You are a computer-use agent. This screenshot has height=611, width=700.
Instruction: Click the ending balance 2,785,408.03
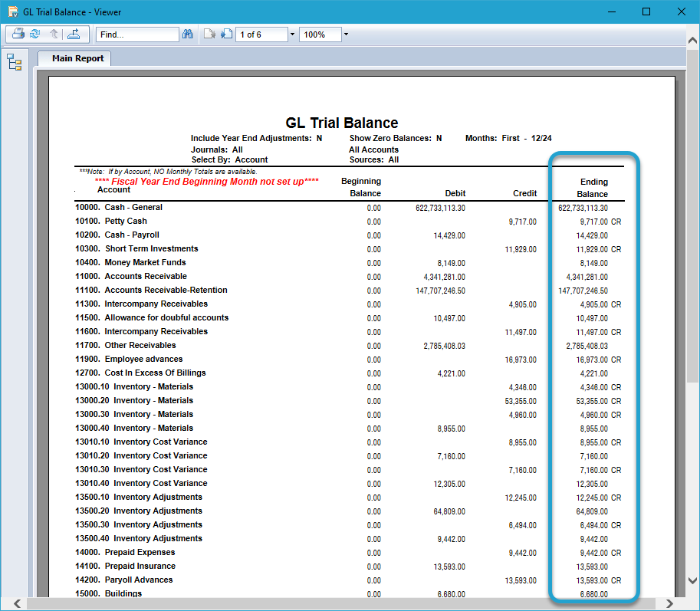(587, 346)
